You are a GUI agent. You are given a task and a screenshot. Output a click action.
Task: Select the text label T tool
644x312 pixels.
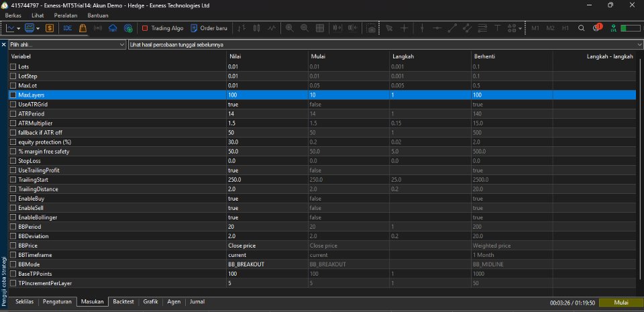[497, 28]
